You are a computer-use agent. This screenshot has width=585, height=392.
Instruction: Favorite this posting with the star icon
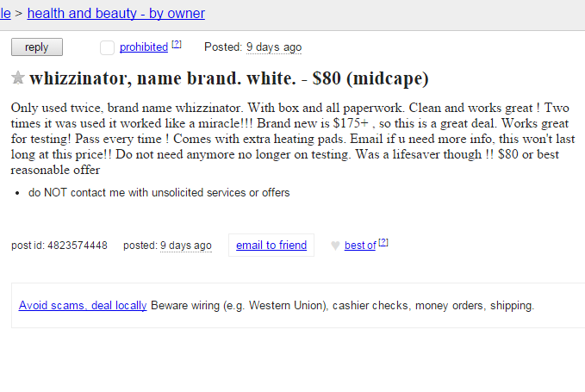pyautogui.click(x=17, y=78)
